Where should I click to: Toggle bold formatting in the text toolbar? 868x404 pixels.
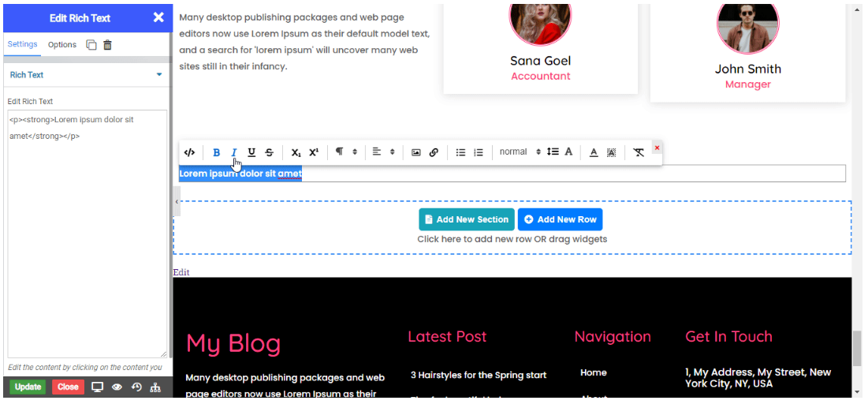(x=217, y=152)
